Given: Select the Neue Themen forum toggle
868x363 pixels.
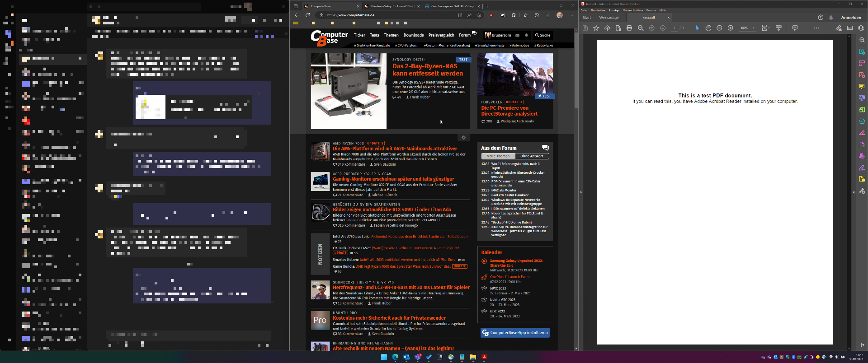Looking at the screenshot, I should [x=498, y=156].
